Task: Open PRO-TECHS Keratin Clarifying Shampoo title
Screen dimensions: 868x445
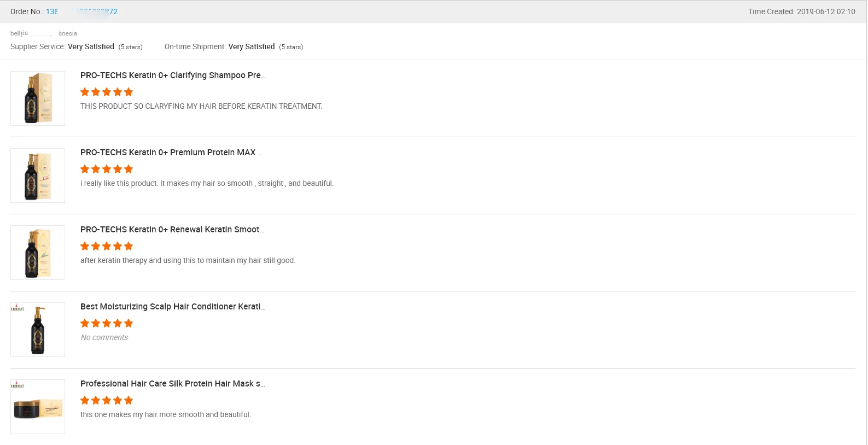Action: pyautogui.click(x=173, y=75)
